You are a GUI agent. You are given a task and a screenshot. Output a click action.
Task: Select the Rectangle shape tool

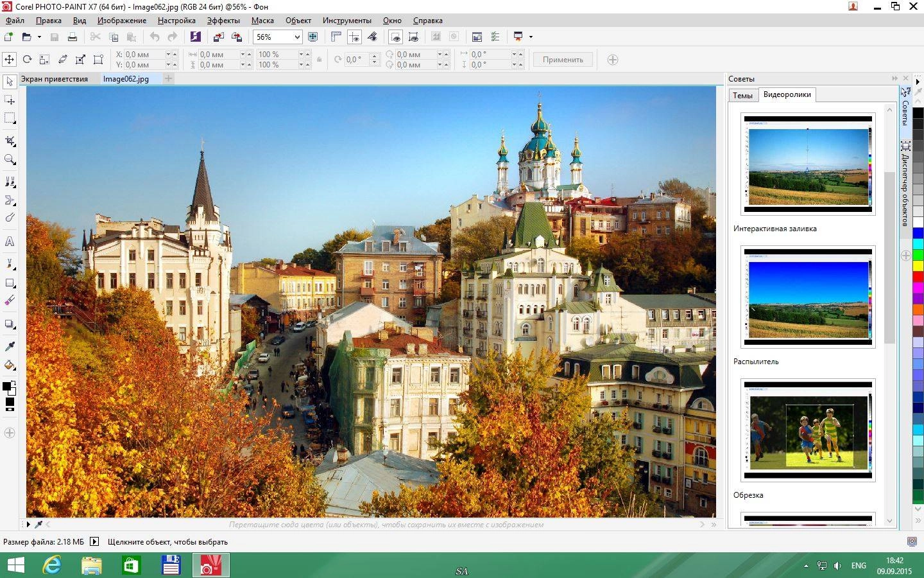coord(10,283)
